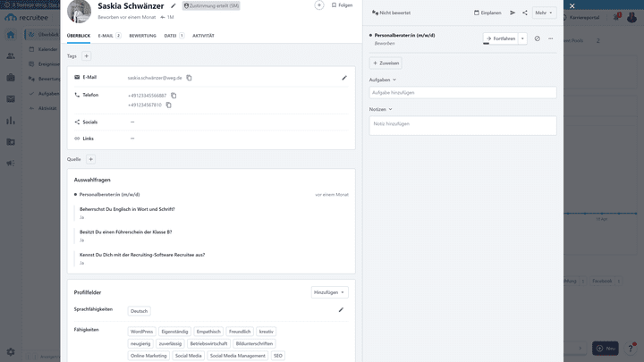Open the notifications bell in top bar
644x362 pixels.
coord(616,17)
